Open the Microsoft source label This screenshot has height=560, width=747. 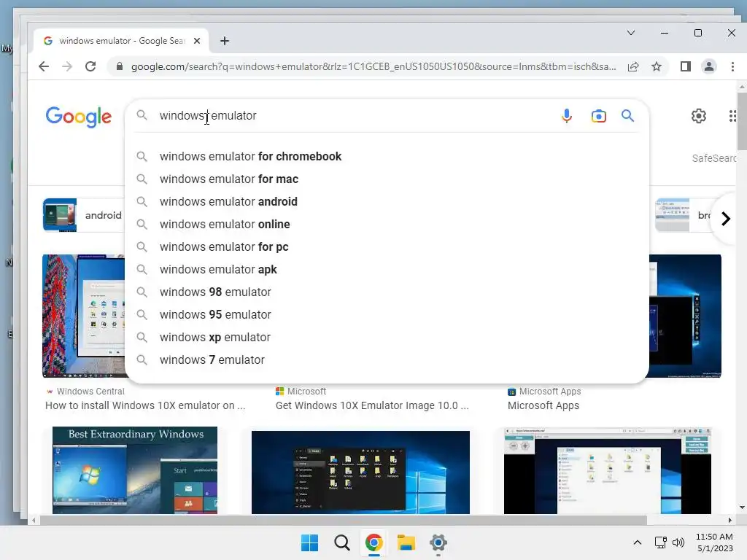click(301, 392)
